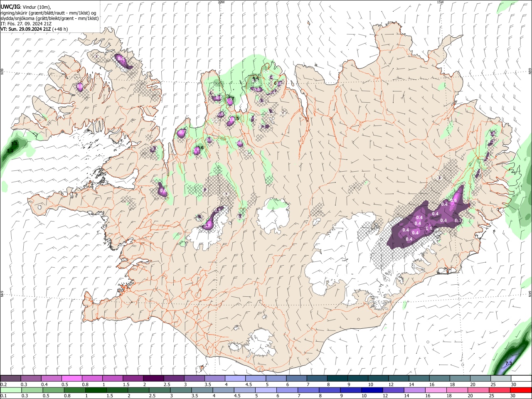
Task: Click the 0.5 green swatch in the lower legend
Action: [53, 390]
